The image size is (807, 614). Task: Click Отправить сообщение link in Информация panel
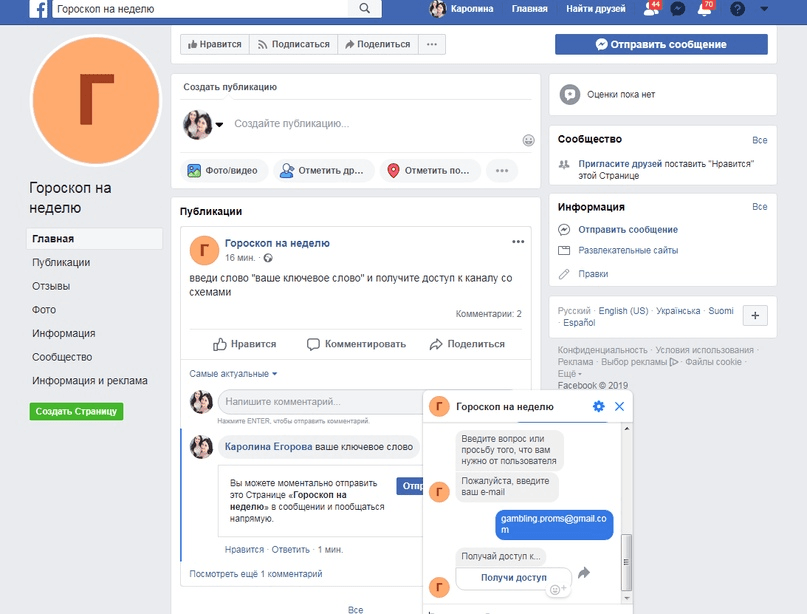point(628,230)
